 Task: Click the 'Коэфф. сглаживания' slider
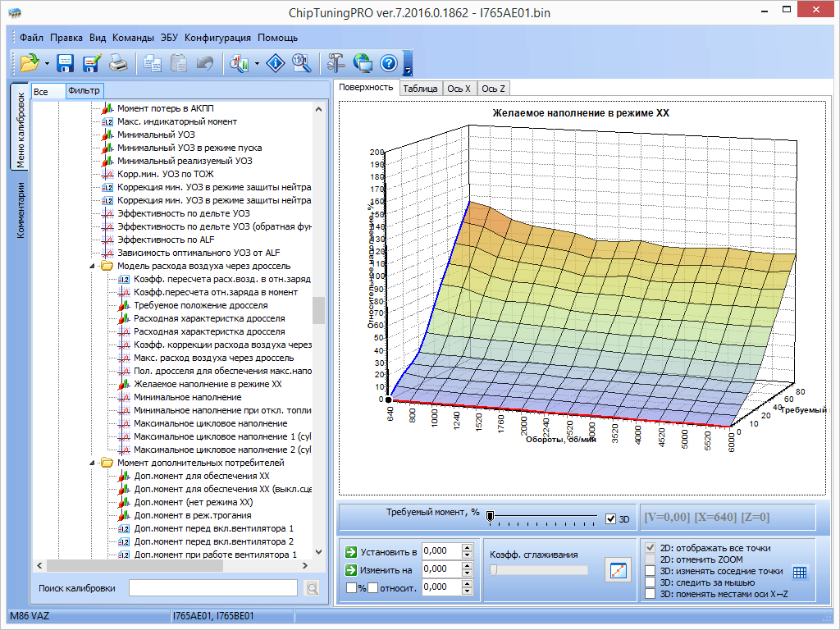point(539,570)
